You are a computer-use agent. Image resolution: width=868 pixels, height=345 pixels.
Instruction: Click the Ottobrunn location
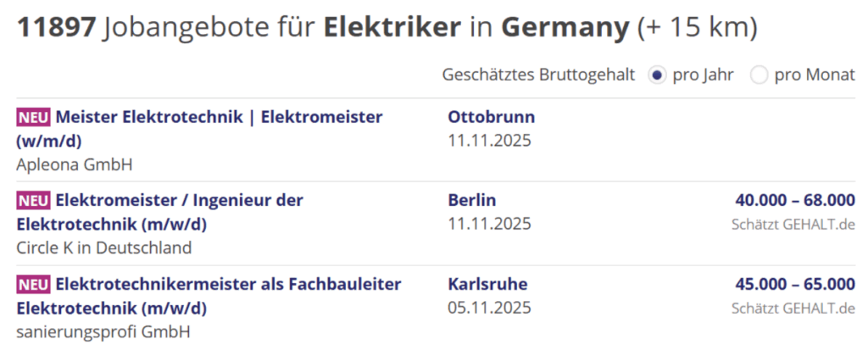491,117
